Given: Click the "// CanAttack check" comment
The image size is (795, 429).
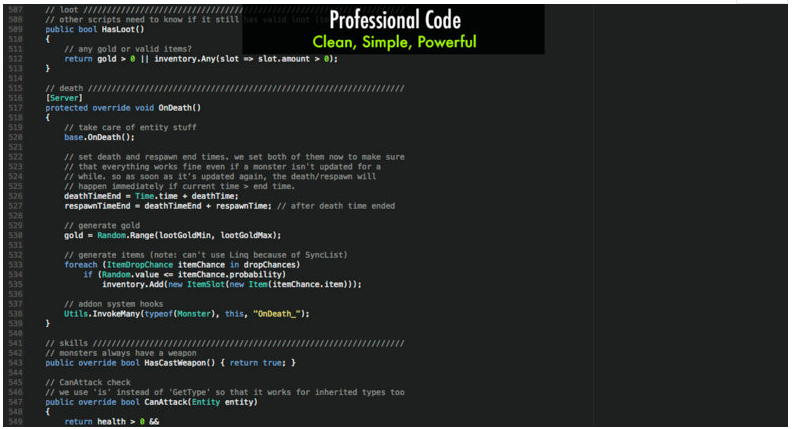Looking at the screenshot, I should [x=88, y=382].
